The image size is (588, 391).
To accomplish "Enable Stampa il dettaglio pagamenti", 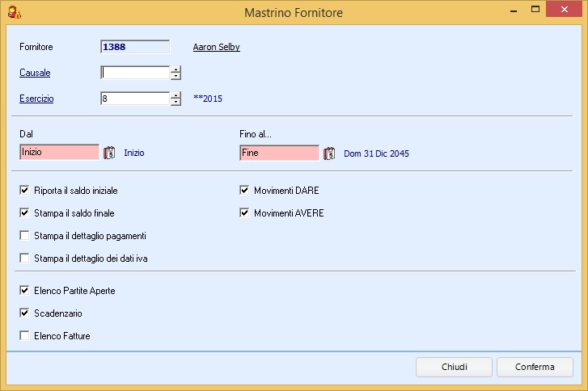I will 25,236.
